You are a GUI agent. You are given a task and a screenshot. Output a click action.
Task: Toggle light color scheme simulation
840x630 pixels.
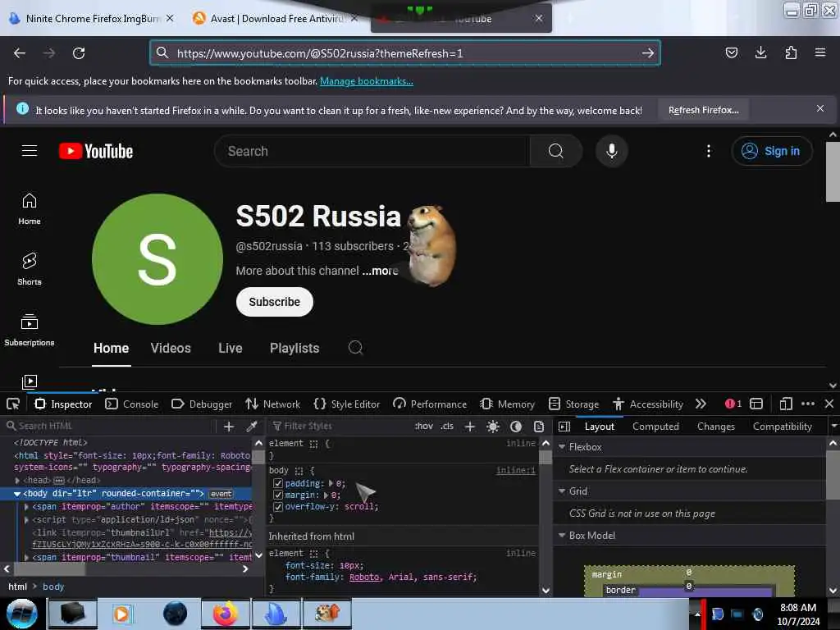(x=493, y=427)
